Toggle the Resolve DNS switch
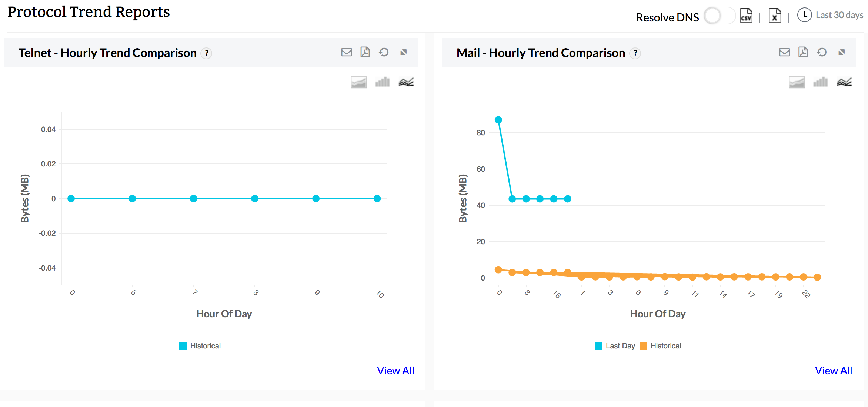 click(x=719, y=16)
